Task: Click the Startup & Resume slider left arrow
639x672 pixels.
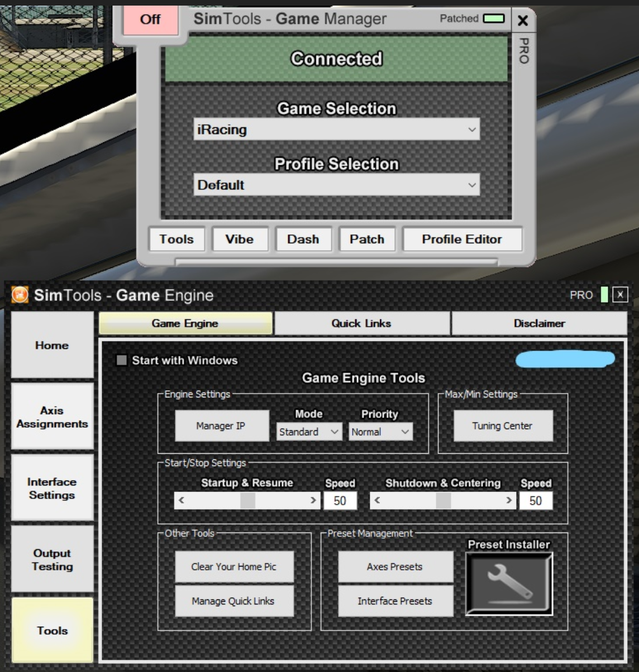Action: click(x=181, y=500)
